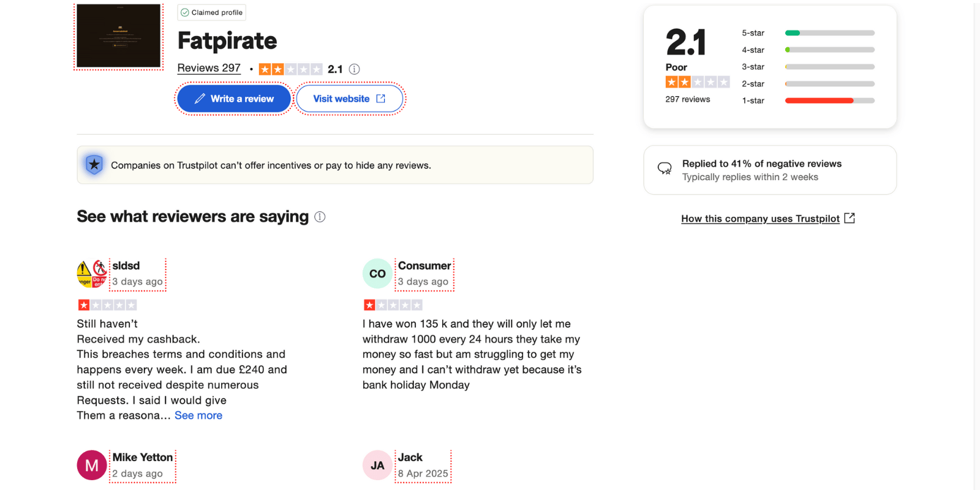Click the Write a review button

[x=234, y=99]
